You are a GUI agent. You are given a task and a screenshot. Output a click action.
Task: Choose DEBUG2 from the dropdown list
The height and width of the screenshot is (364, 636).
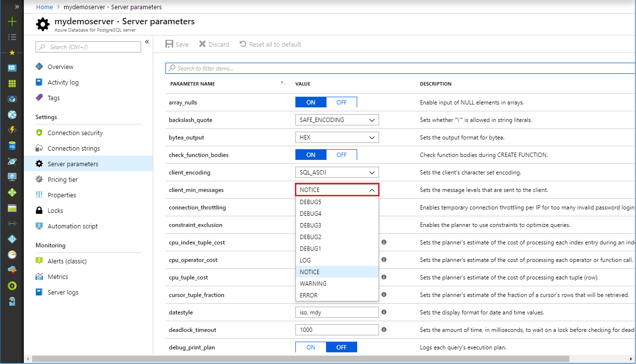click(x=337, y=237)
